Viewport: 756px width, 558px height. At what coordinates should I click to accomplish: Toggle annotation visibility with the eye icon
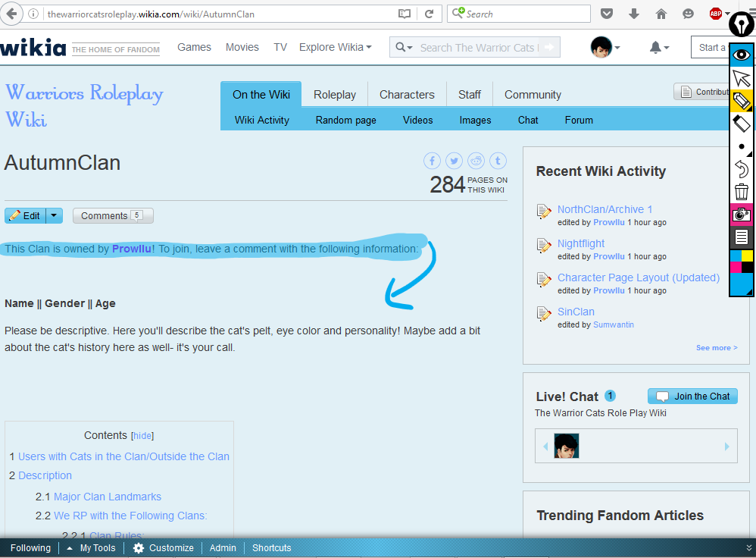(x=741, y=55)
